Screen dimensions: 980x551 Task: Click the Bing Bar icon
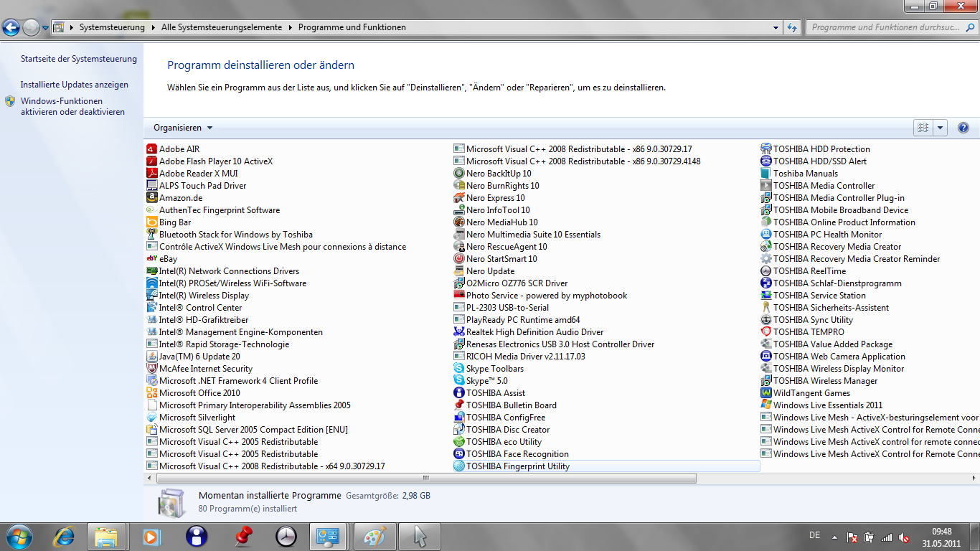[152, 222]
